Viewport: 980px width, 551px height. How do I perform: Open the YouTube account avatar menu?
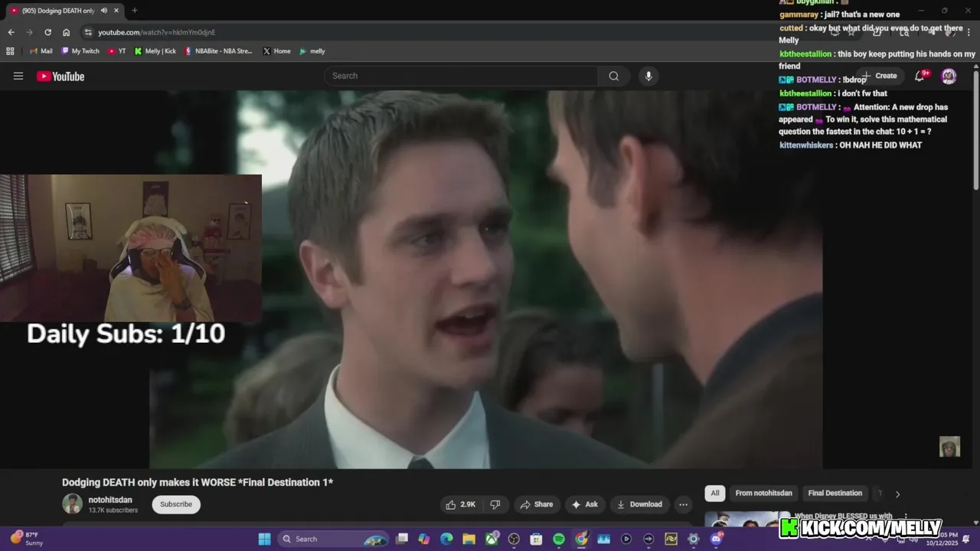(949, 76)
